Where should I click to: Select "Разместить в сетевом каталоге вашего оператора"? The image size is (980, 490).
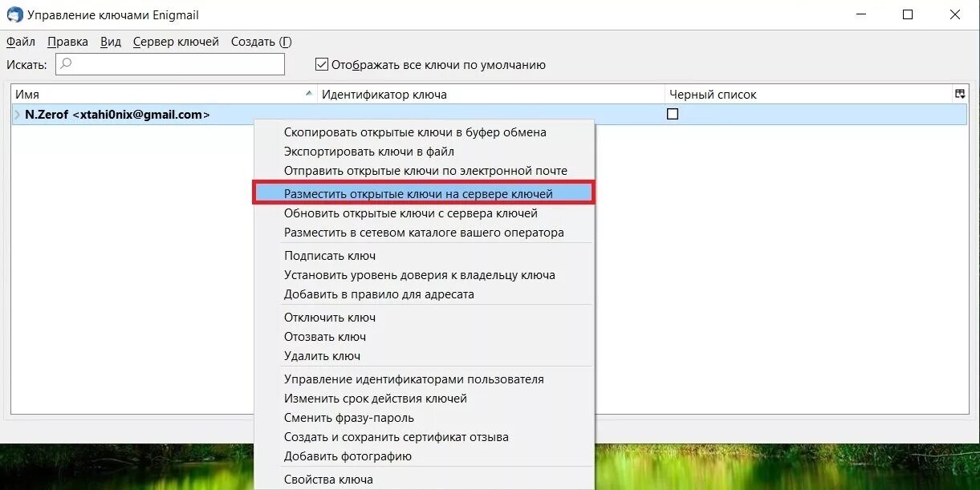coord(424,233)
